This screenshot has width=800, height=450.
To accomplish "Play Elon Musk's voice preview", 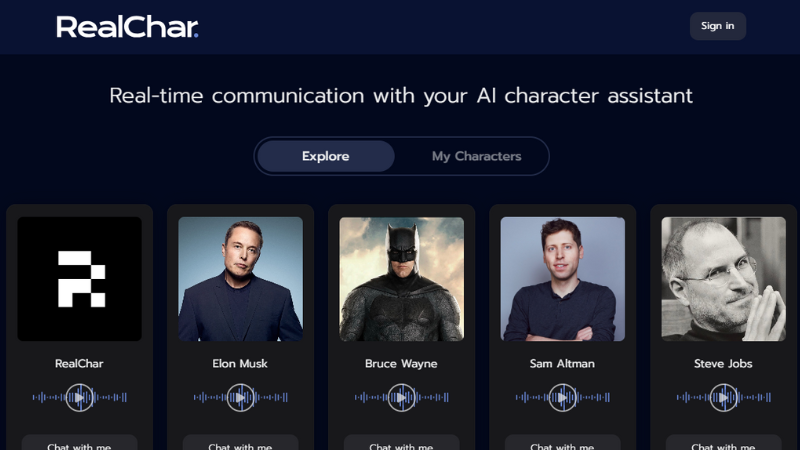I will (240, 397).
